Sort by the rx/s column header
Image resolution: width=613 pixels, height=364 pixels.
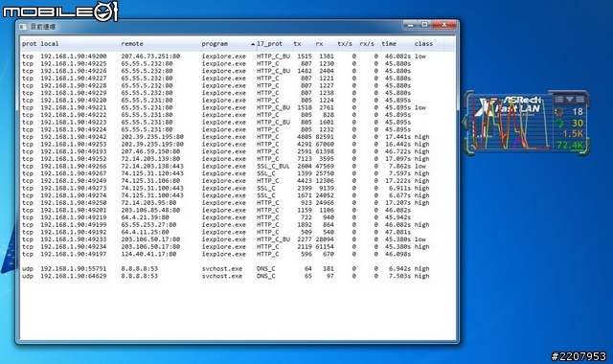[x=367, y=44]
